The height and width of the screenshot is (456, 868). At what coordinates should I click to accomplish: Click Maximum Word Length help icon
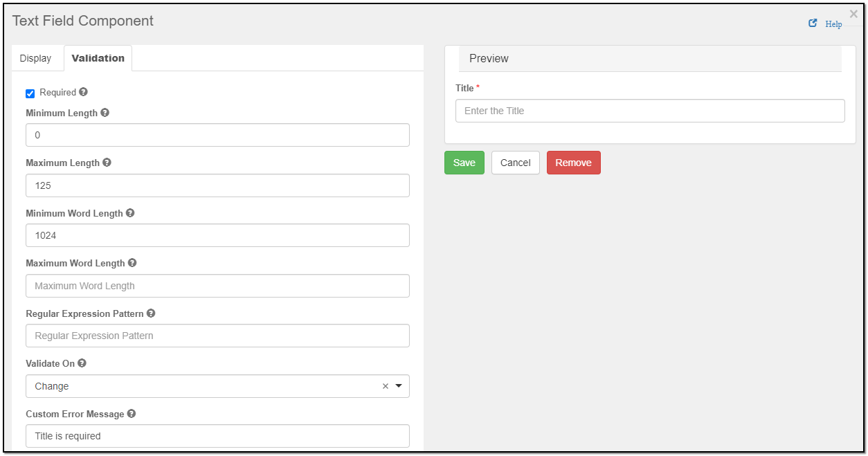(132, 263)
